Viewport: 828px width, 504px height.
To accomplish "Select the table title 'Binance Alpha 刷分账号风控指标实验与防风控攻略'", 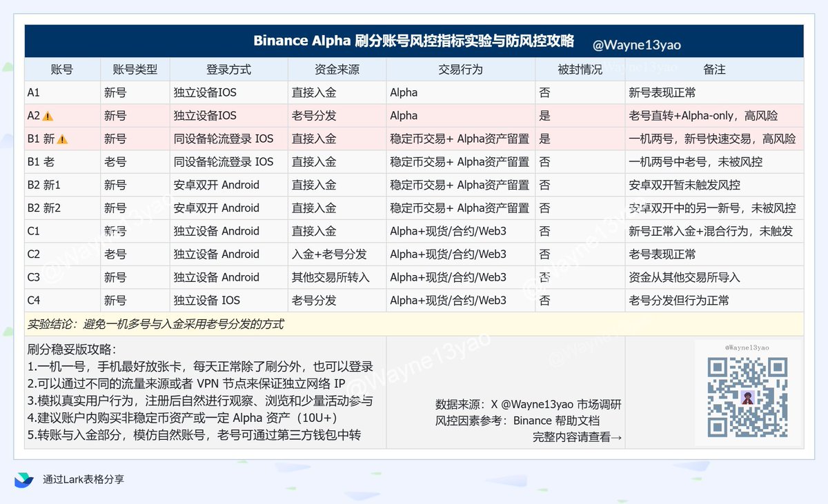I will click(413, 41).
